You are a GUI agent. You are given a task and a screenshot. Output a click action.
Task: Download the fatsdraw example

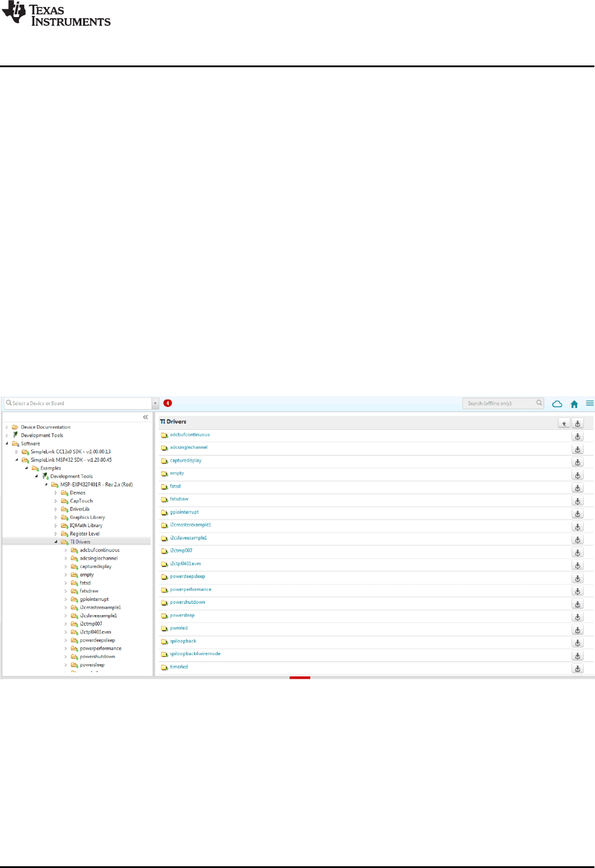[578, 501]
